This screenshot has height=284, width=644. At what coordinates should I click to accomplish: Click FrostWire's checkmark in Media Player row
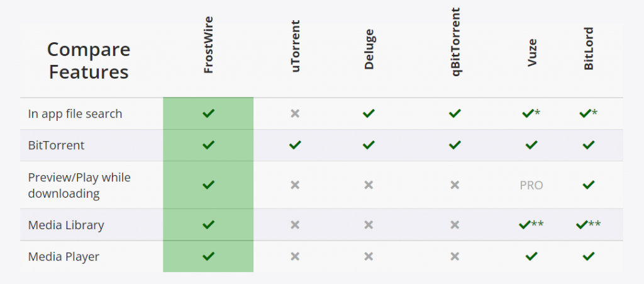(209, 256)
